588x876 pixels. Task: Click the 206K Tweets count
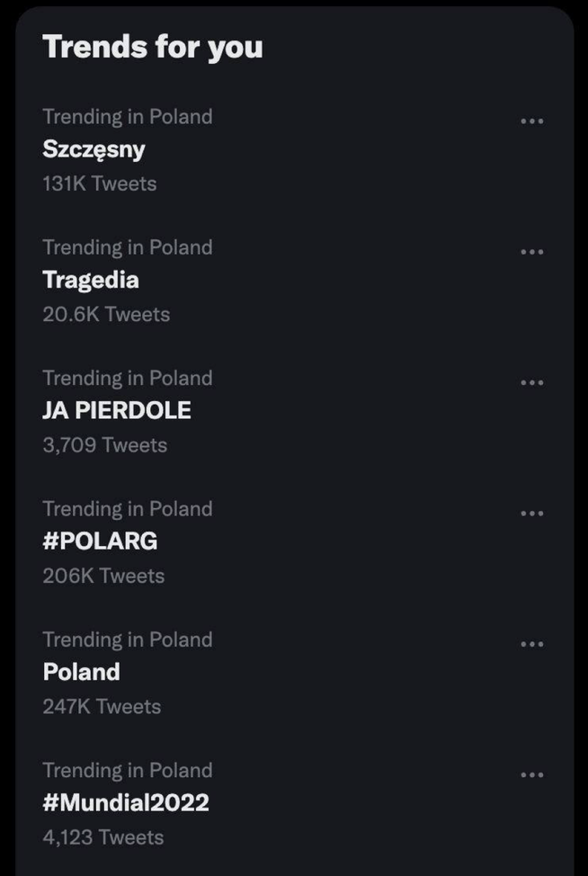[x=103, y=576]
